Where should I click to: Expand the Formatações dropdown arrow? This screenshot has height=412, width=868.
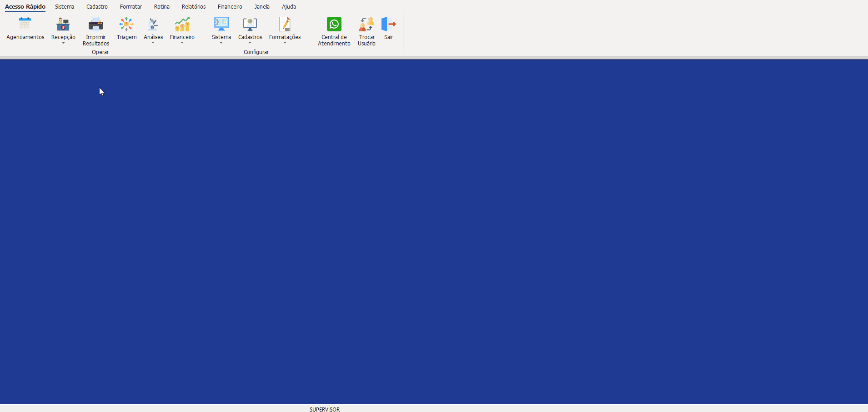coord(285,44)
